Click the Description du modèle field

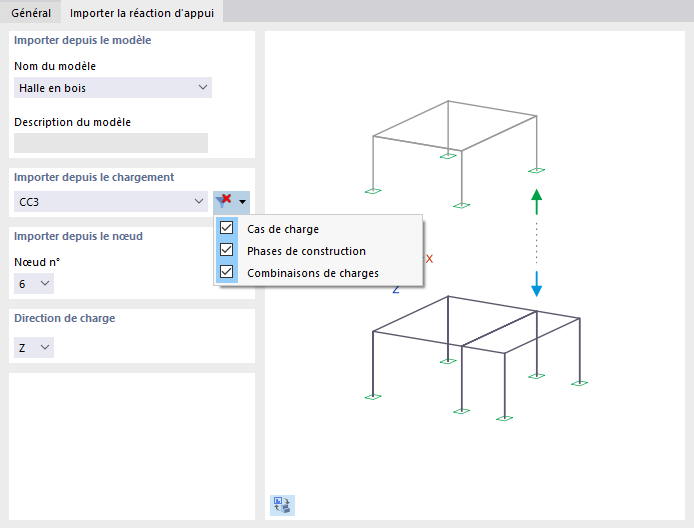pyautogui.click(x=111, y=143)
